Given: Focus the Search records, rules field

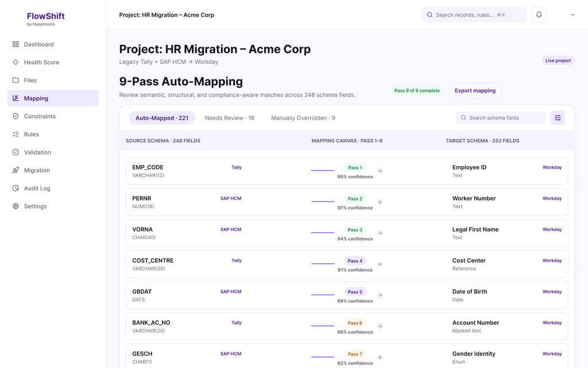Looking at the screenshot, I should [474, 15].
